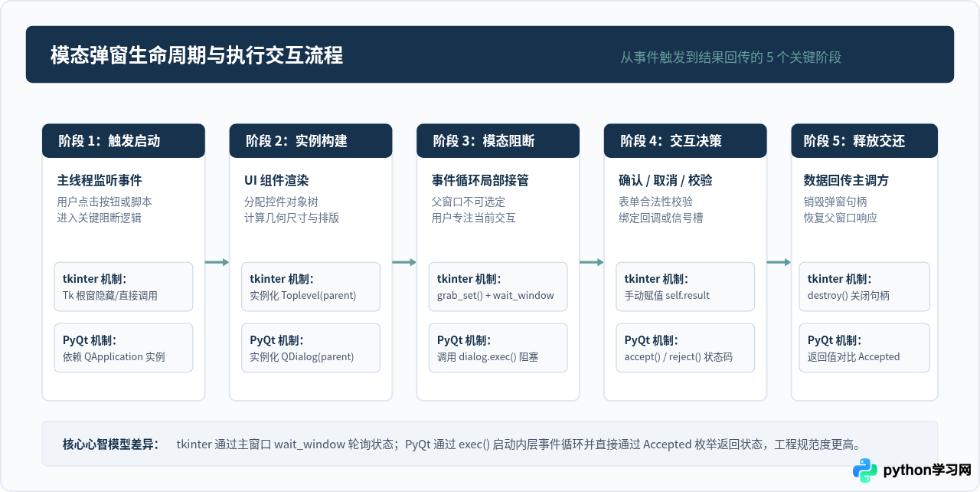Click PyQt 机制 label in stage 2 card
The width and height of the screenshot is (980, 492).
pos(277,341)
